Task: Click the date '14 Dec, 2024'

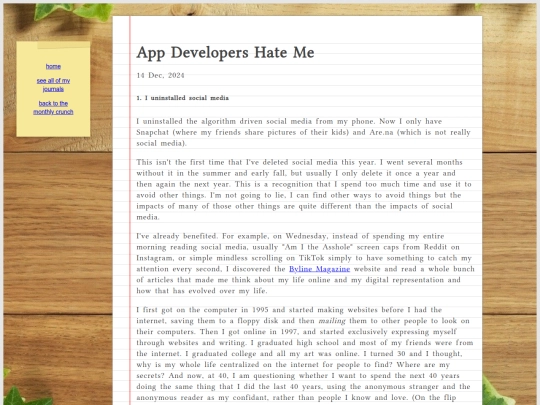Action: pos(160,75)
